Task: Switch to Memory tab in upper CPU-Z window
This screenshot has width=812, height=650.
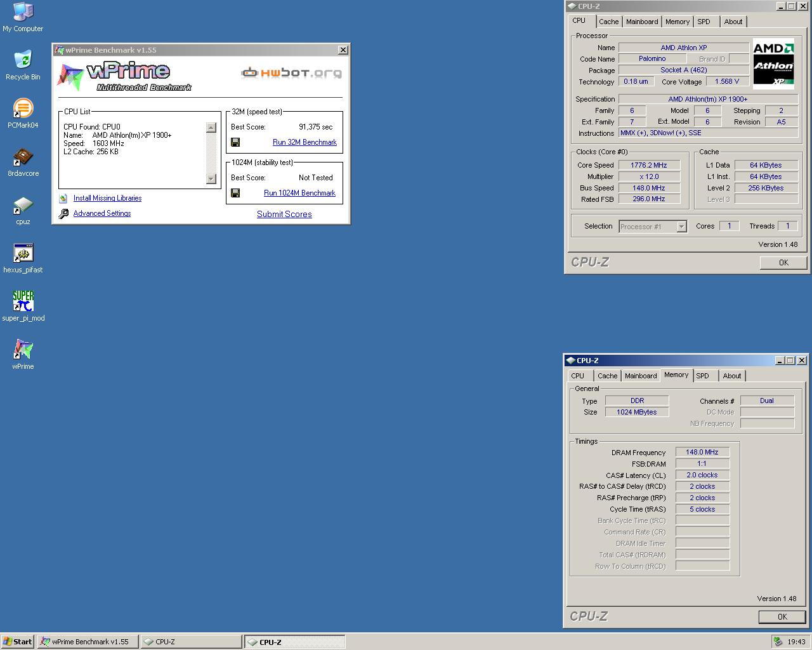Action: 678,22
